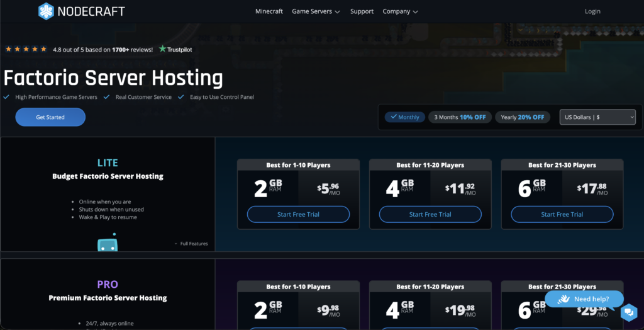Click the $19.98/MO price in PRO
The width and height of the screenshot is (644, 330).
pyautogui.click(x=460, y=310)
